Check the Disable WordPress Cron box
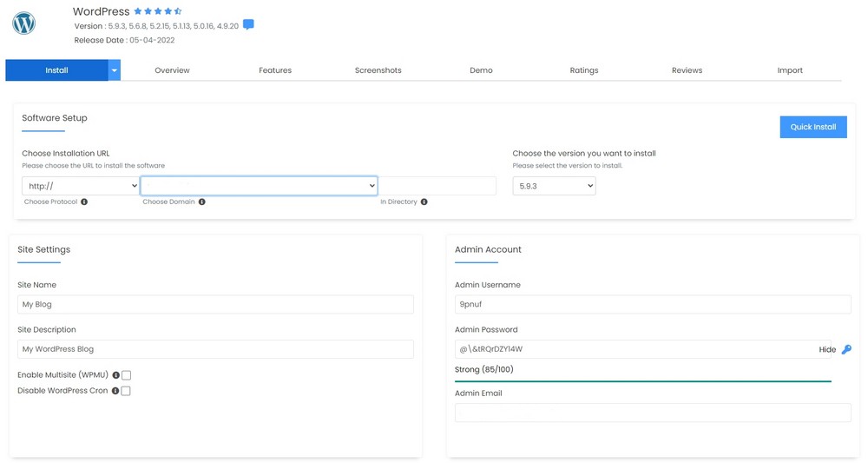The image size is (868, 463). [x=126, y=391]
